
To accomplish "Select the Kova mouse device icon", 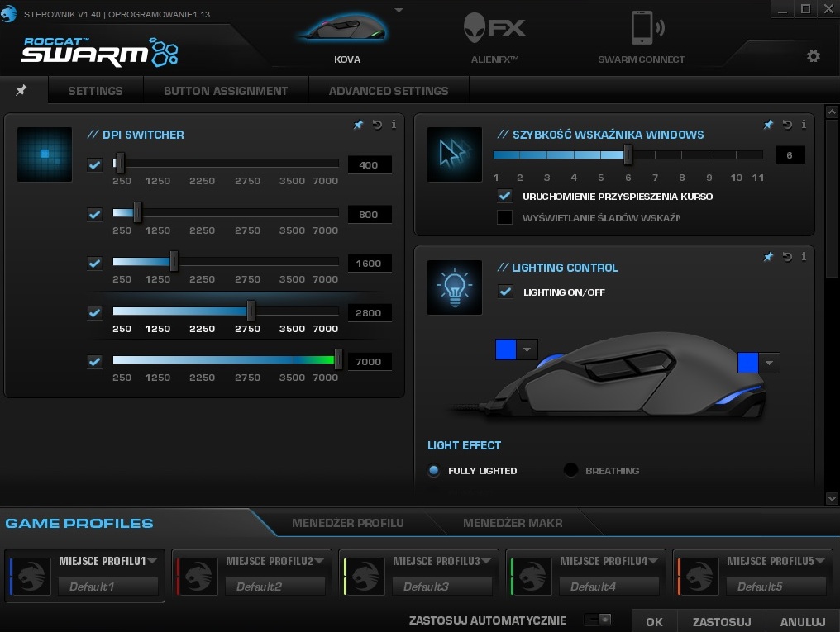I will pos(346,31).
